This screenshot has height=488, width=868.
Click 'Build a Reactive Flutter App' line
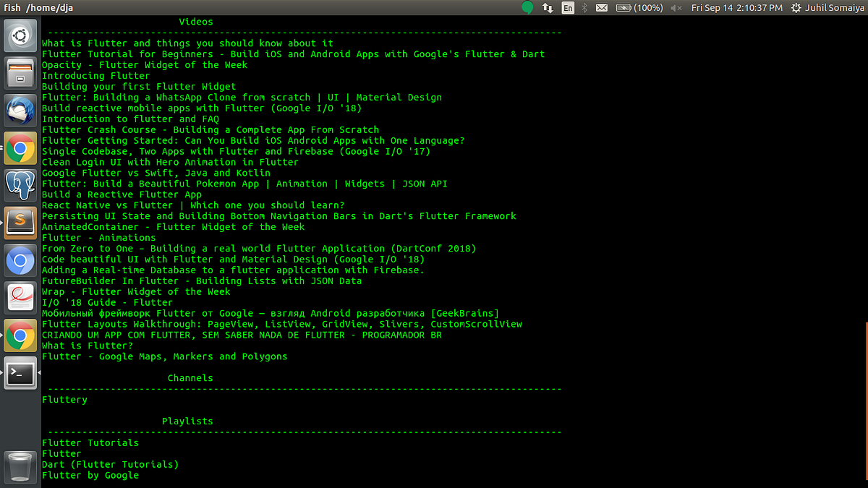pos(122,194)
